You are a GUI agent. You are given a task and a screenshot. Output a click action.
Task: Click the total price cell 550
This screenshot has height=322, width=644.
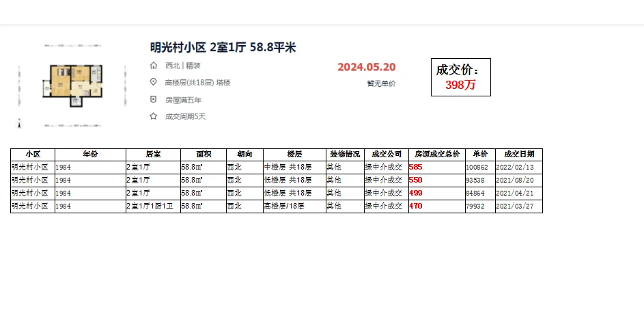437,180
